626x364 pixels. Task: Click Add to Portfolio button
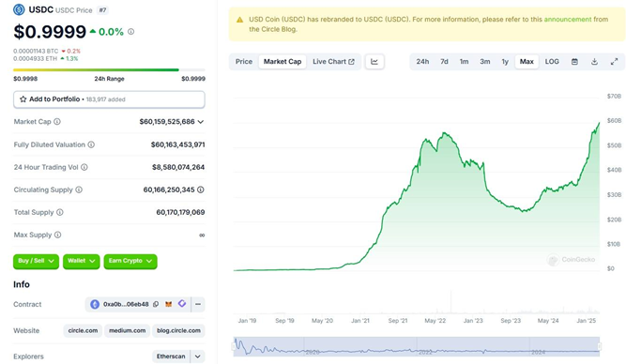(x=109, y=99)
